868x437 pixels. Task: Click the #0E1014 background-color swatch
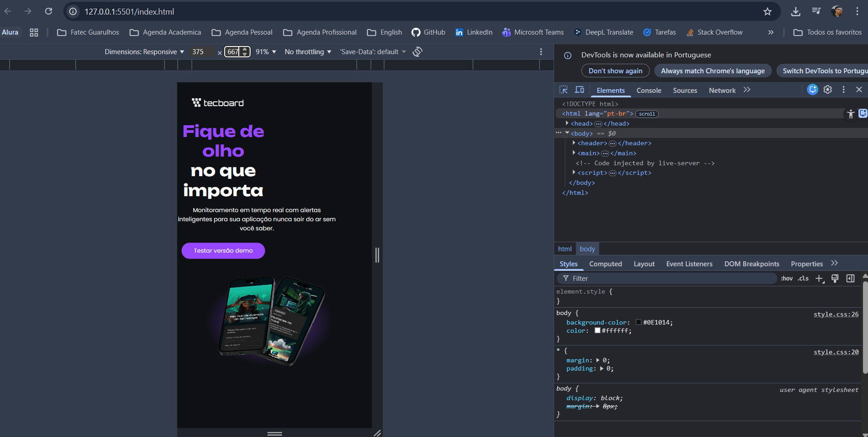point(639,322)
